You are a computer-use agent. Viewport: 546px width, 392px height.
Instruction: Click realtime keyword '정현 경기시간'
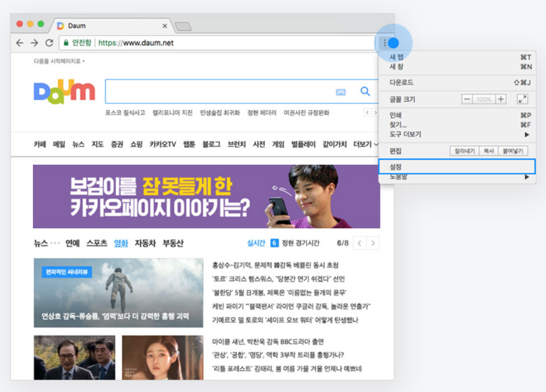pos(300,243)
